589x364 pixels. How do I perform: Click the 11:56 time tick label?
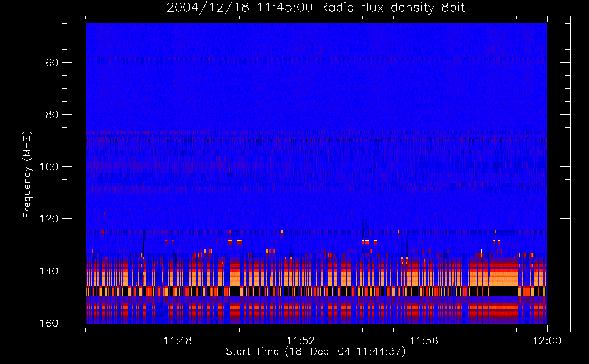[x=424, y=341]
